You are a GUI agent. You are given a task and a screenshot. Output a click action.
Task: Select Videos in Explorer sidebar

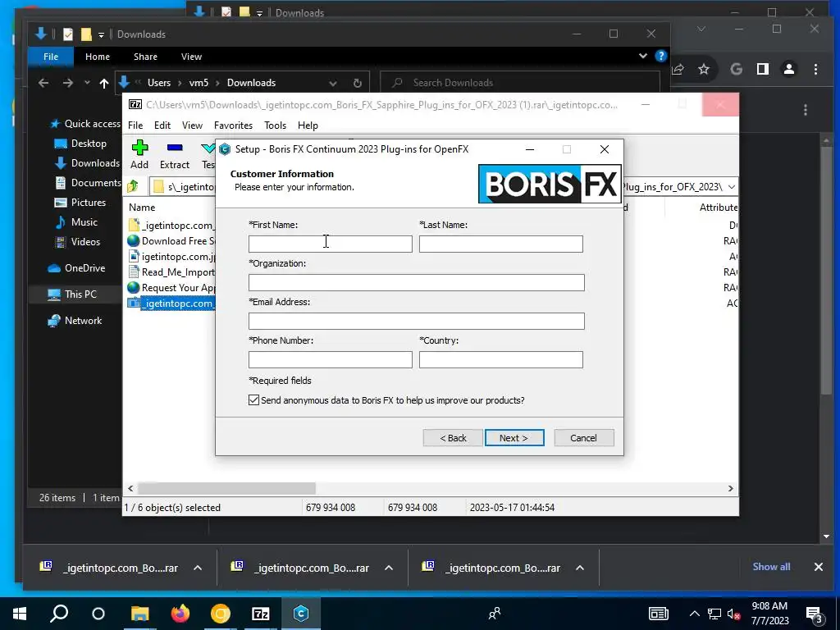coord(78,242)
